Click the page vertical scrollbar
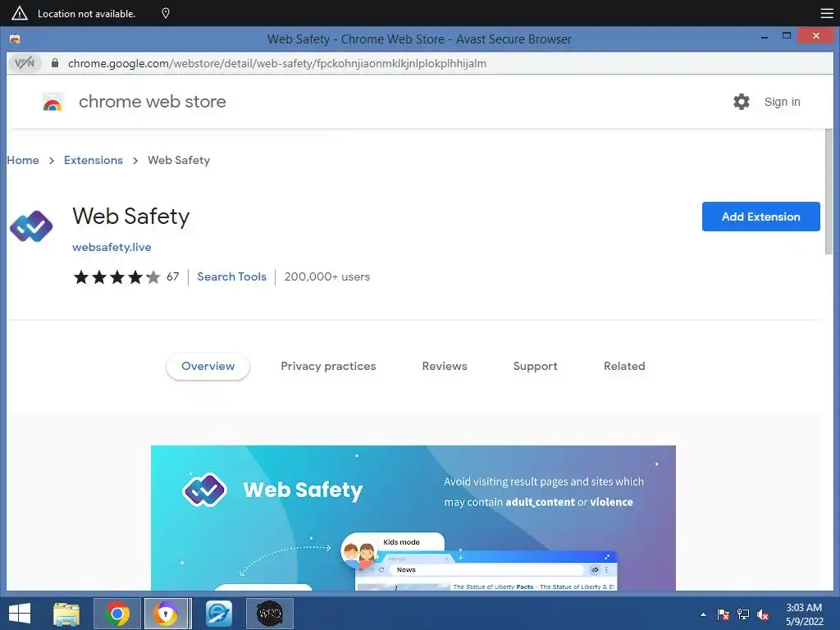840x630 pixels. 829,193
